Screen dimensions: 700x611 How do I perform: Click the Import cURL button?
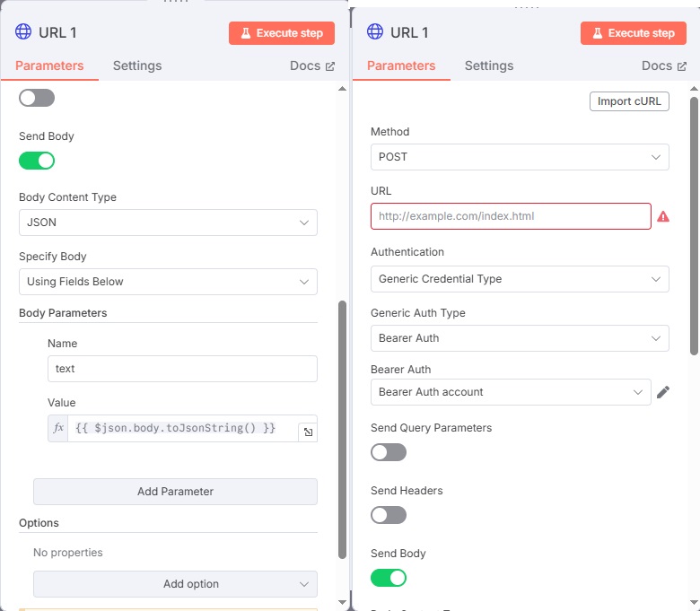coord(629,101)
